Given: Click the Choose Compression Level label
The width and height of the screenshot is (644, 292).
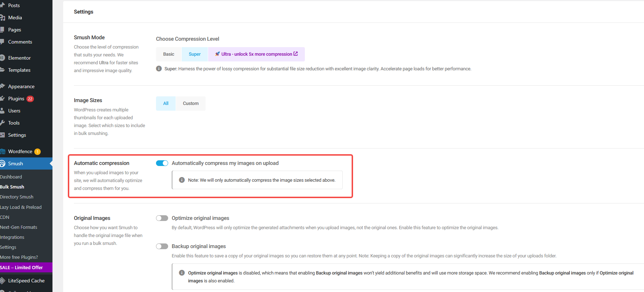Looking at the screenshot, I should pyautogui.click(x=187, y=39).
